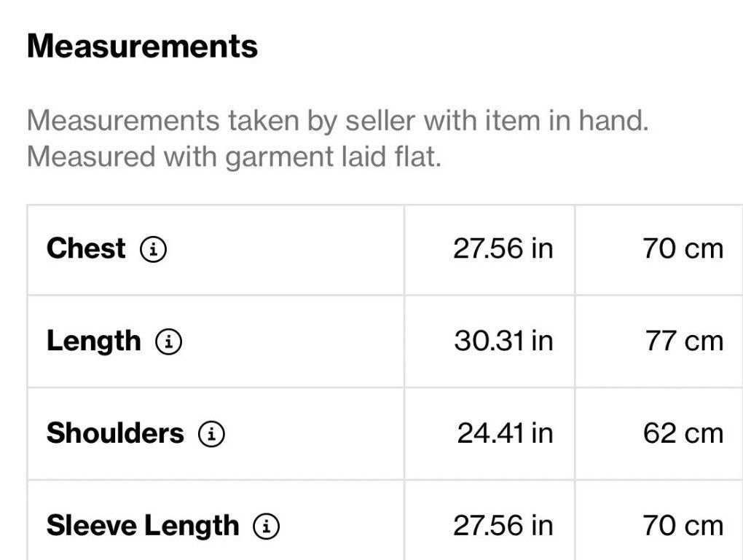Click the word 'Measured' in the description

(x=92, y=157)
